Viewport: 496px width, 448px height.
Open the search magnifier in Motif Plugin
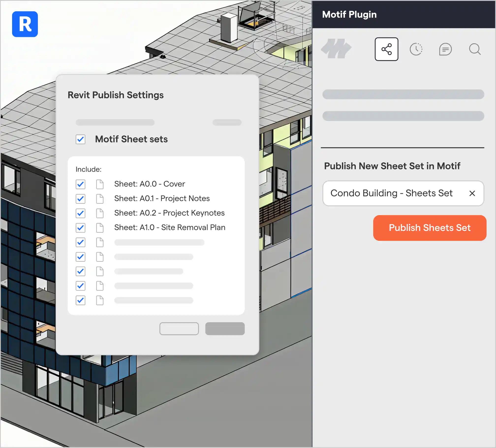[475, 49]
